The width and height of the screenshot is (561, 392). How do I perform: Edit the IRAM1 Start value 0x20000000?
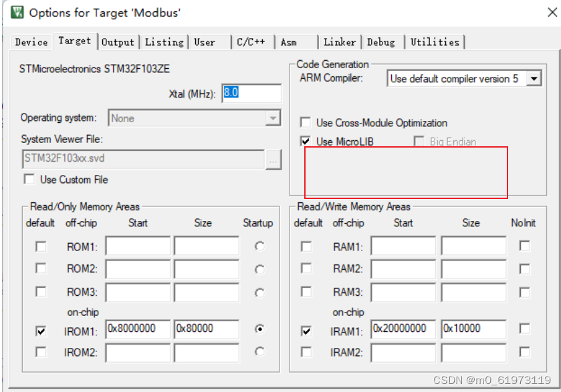point(403,329)
